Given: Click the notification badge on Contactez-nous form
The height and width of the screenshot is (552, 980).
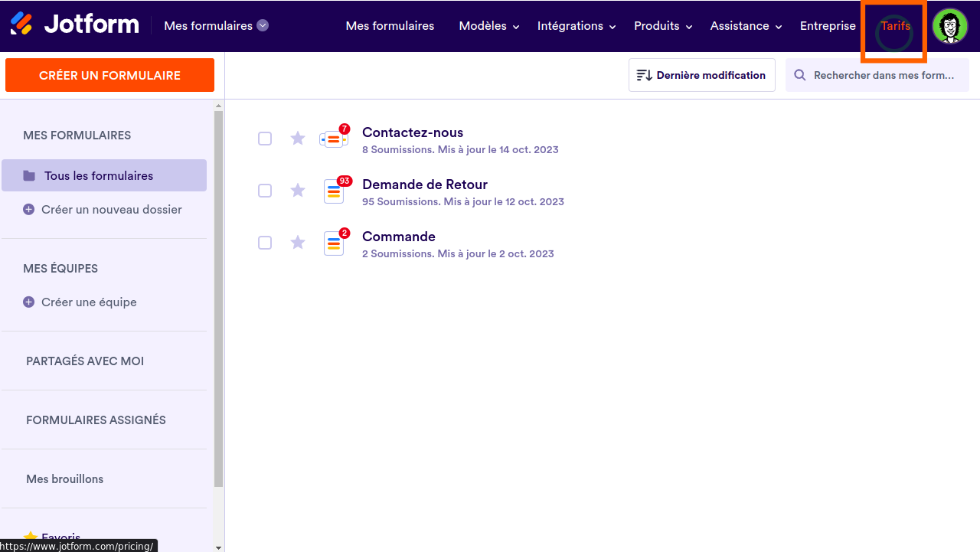Looking at the screenshot, I should click(344, 127).
